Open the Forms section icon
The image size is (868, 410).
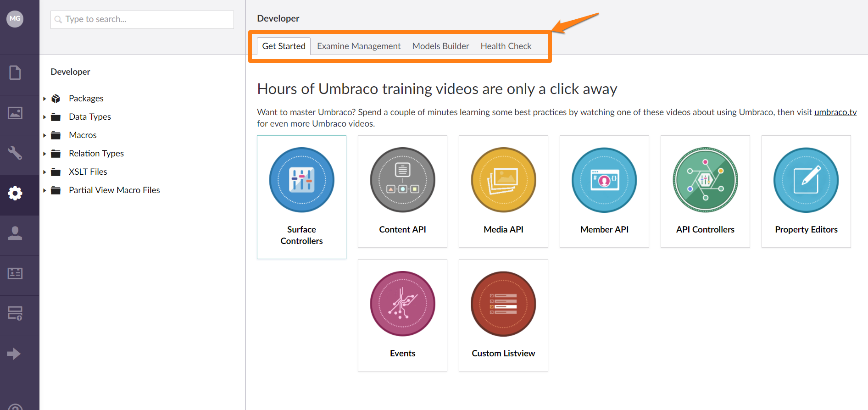click(15, 313)
